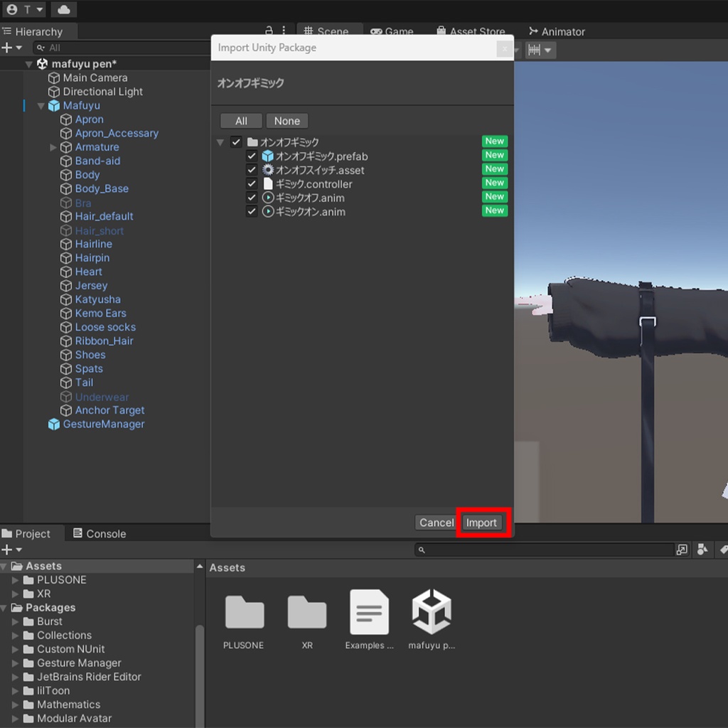Click the Project plus create button

click(x=7, y=550)
